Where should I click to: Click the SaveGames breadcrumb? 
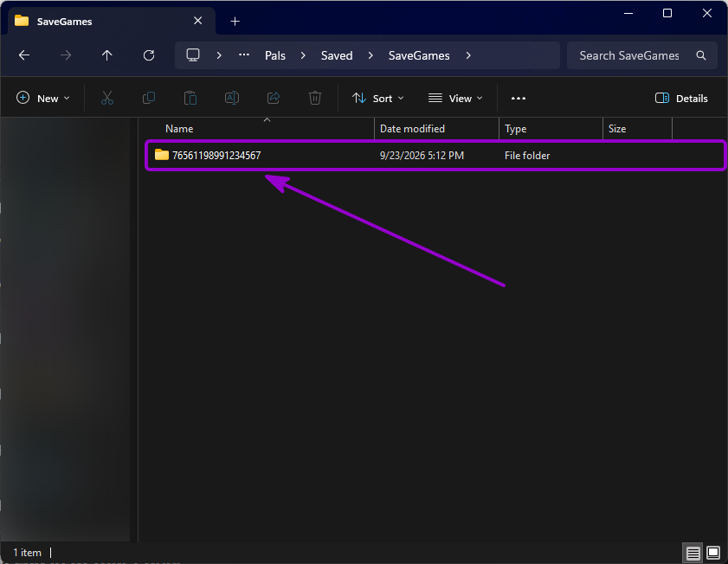[x=419, y=55]
